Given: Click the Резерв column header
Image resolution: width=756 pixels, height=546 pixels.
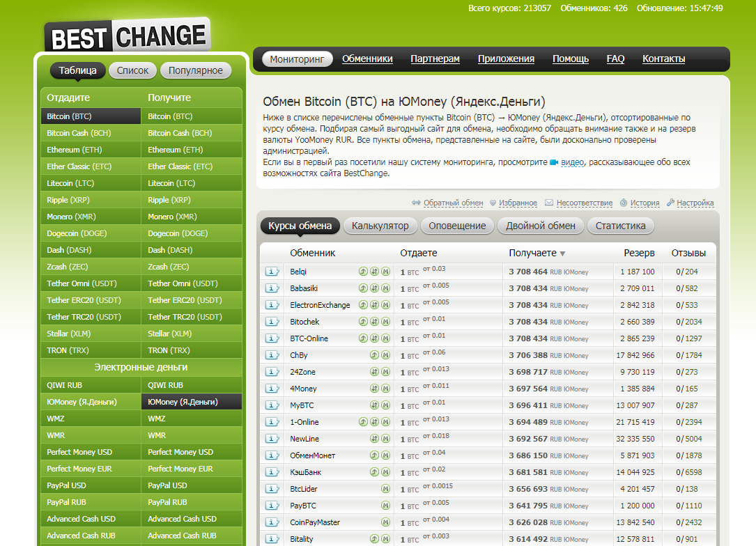Looking at the screenshot, I should [639, 253].
